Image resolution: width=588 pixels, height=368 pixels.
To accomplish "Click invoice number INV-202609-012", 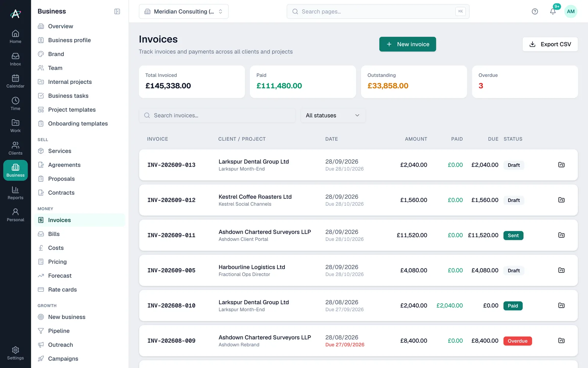I will pyautogui.click(x=171, y=200).
